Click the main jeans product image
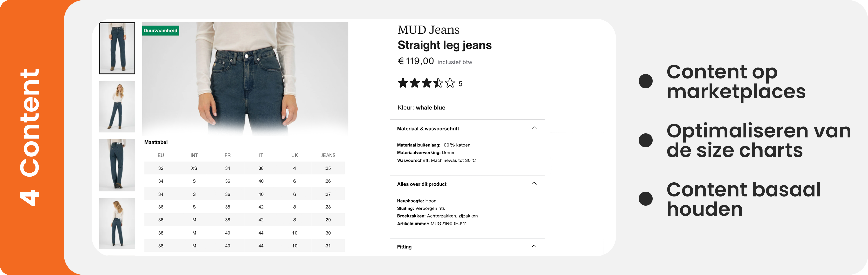Viewport: 868px width, 275px height. point(245,79)
